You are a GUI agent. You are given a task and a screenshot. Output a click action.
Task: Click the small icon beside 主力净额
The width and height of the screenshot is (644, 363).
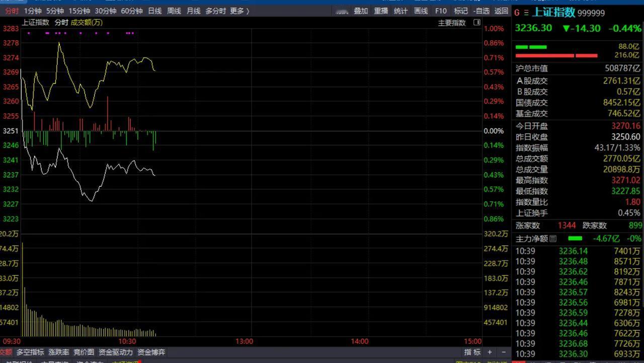(553, 239)
